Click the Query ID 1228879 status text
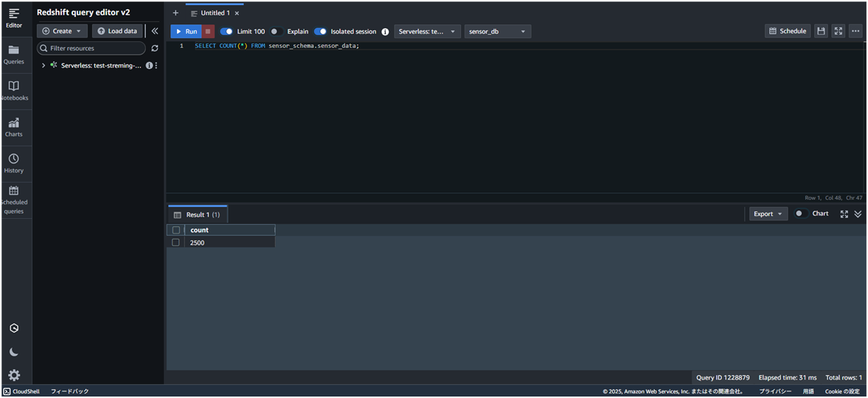Viewport: 868px width, 398px height. click(x=723, y=377)
